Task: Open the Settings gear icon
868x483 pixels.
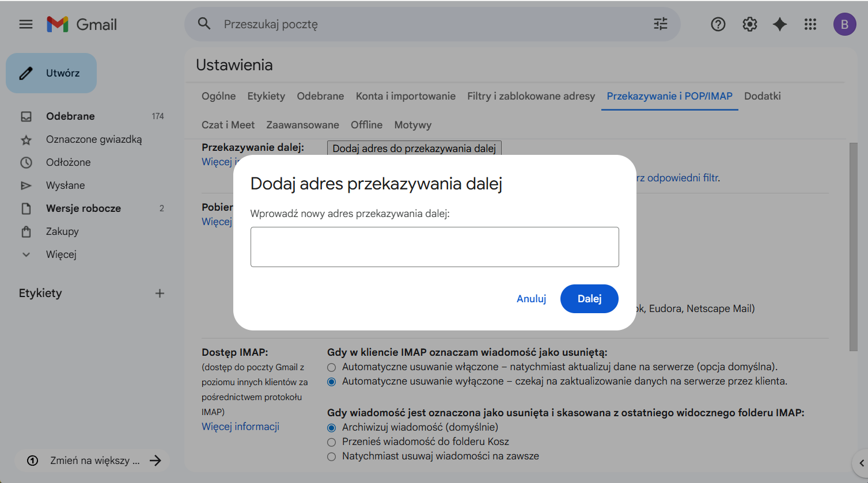Action: [749, 24]
